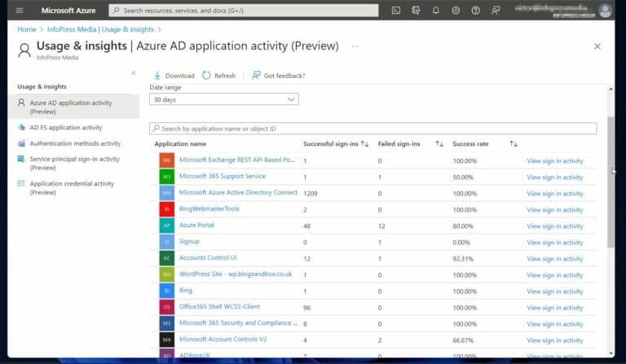Click the light blue Signup app icon
Image resolution: width=626 pixels, height=364 pixels.
(167, 242)
